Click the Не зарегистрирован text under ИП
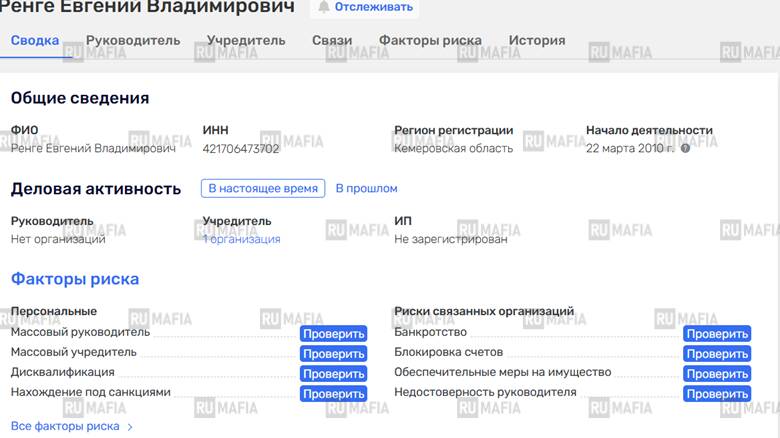The width and height of the screenshot is (780, 438). tap(451, 239)
